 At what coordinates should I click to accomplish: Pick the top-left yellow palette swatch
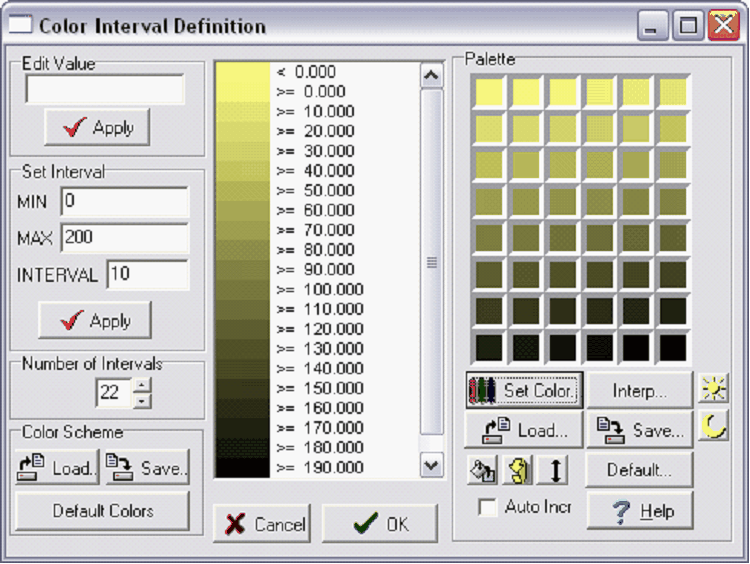489,93
